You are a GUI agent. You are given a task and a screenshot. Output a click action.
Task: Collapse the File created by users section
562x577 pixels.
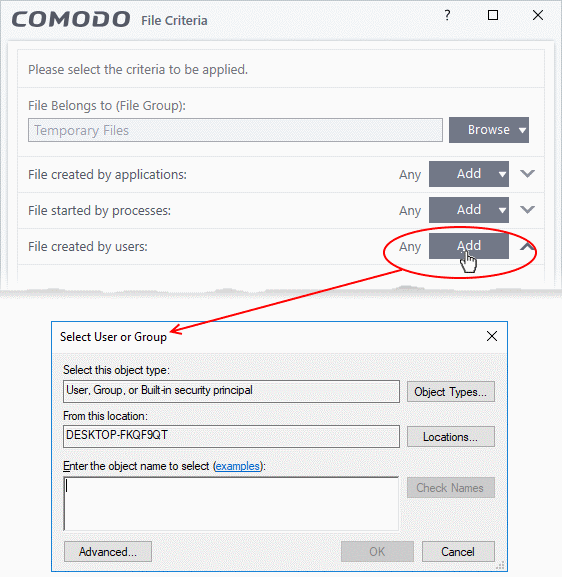click(x=527, y=246)
